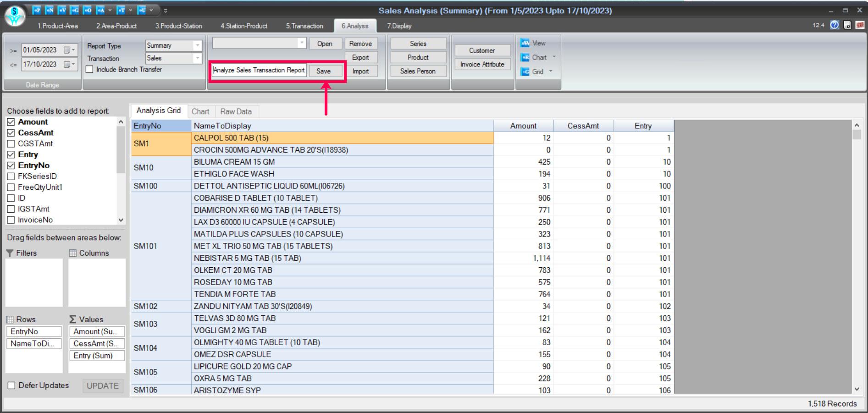Click the round application logo button
Screen dimensions: 868x413
pos(15,16)
